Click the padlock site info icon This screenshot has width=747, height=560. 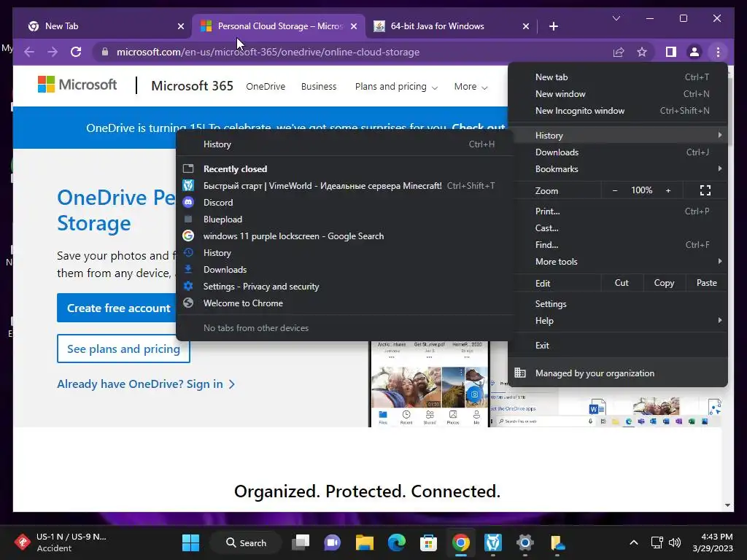[105, 52]
